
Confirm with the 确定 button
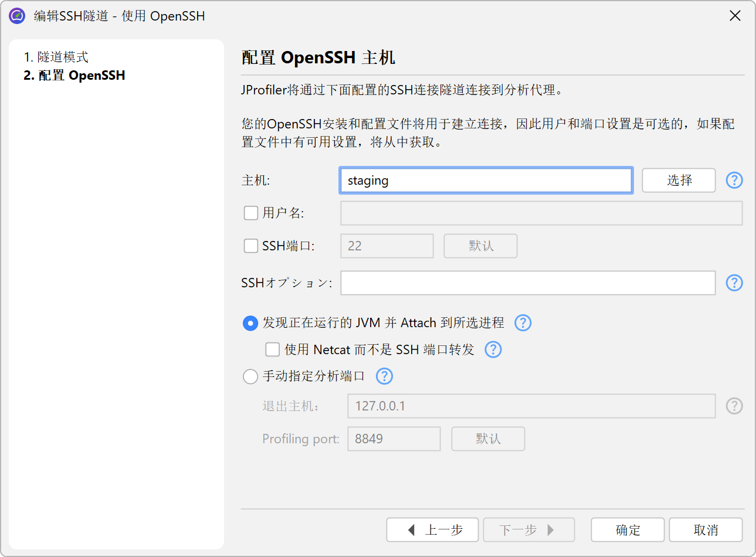click(628, 530)
